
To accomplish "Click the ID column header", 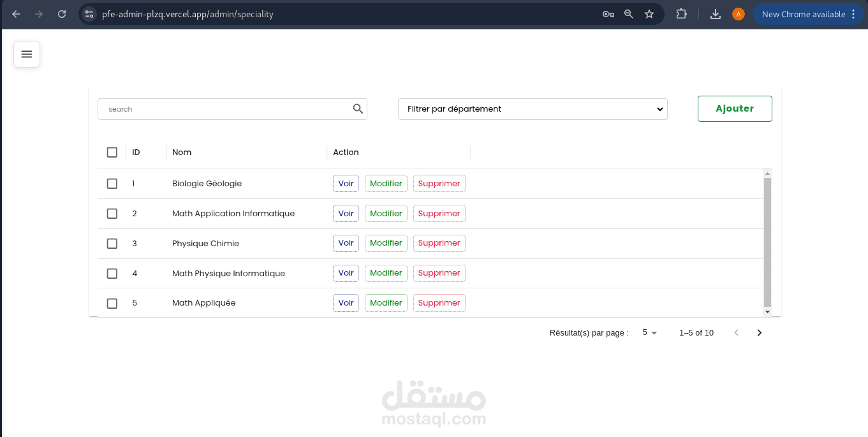I will point(136,152).
